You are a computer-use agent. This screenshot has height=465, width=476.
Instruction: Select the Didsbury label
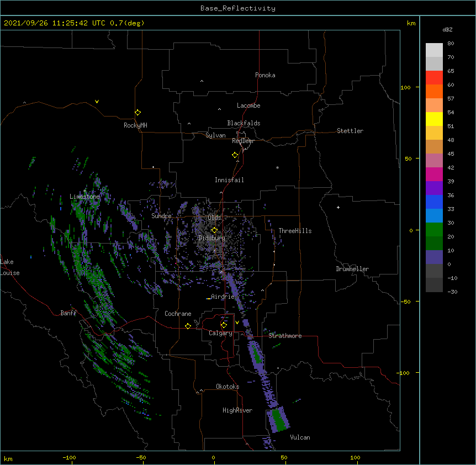pos(211,238)
